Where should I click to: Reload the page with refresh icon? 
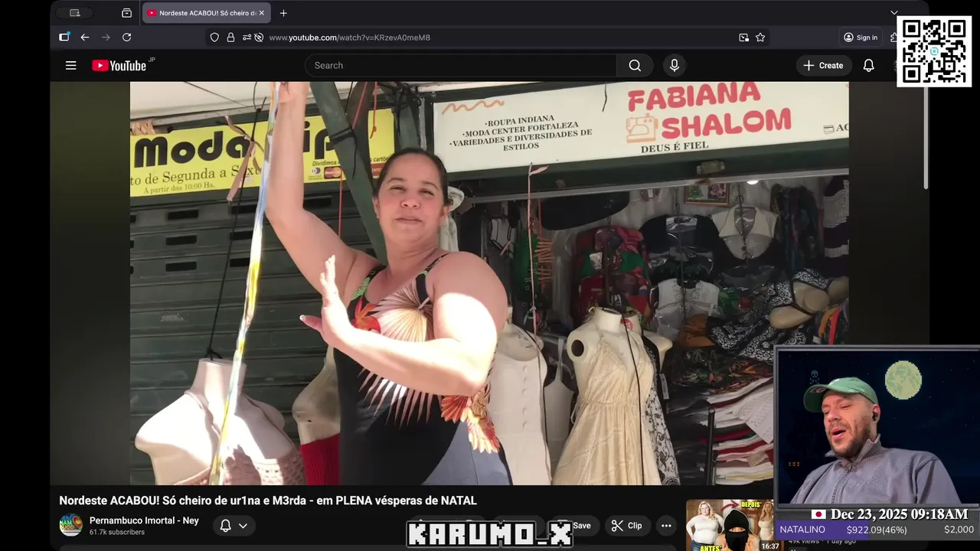pos(126,37)
